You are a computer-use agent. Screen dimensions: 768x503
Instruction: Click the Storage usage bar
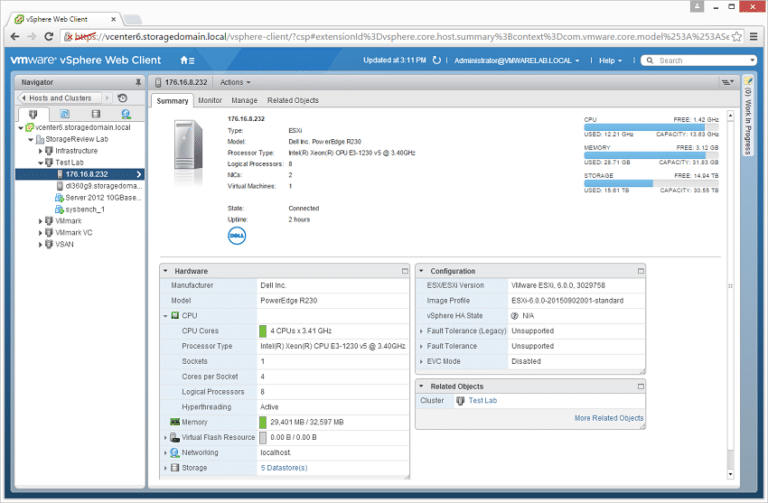coord(651,183)
